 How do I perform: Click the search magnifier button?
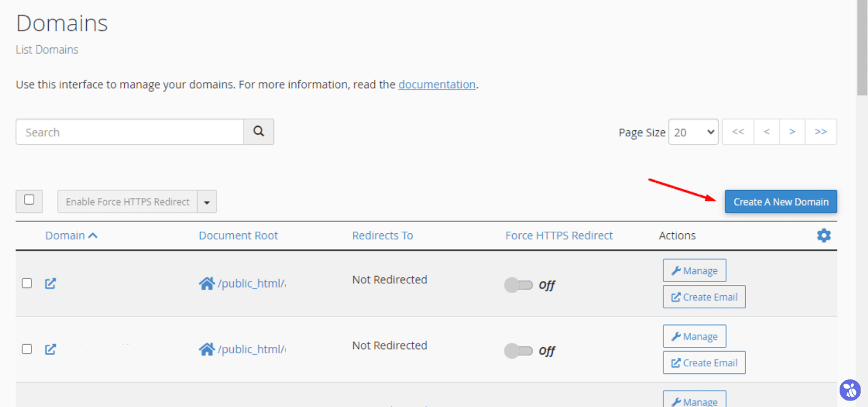click(259, 132)
